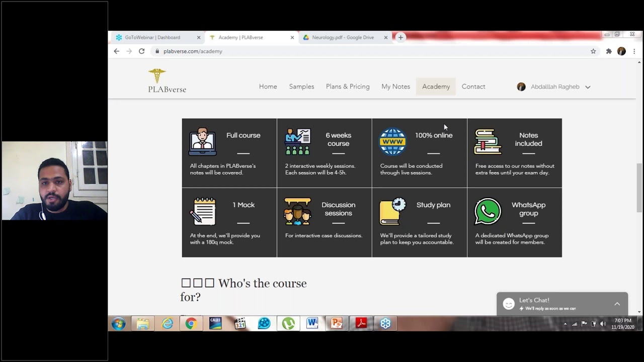Open File Explorer from the taskbar

[x=143, y=323]
